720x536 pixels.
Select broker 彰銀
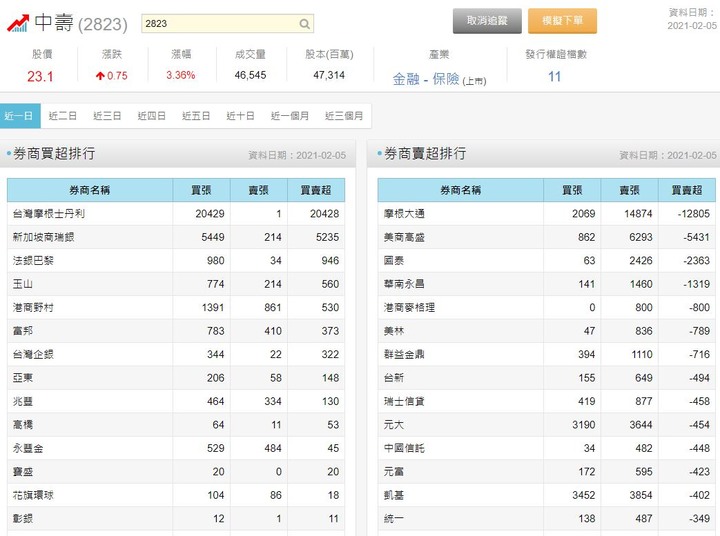coord(22,519)
